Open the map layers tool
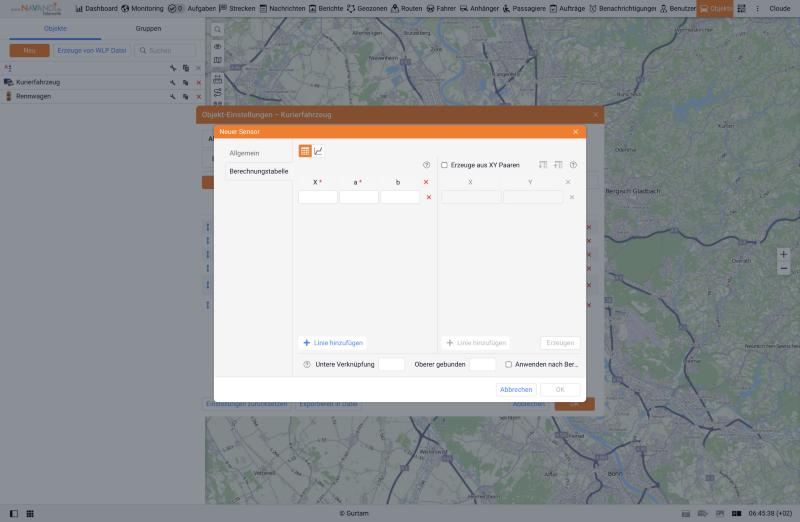This screenshot has width=800, height=522. [x=217, y=60]
